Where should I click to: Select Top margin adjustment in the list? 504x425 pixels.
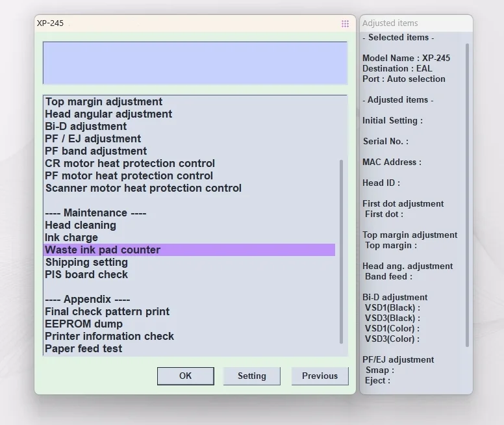coord(104,101)
